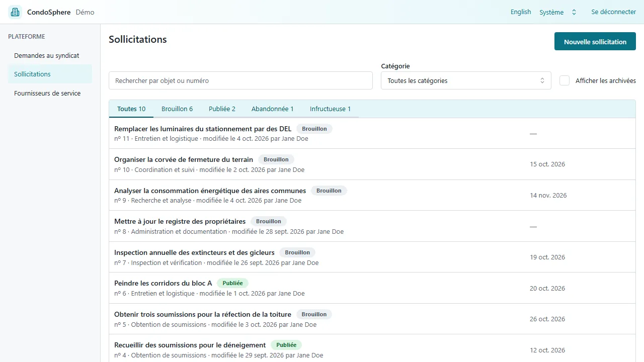This screenshot has width=644, height=362.
Task: Open Recueillir des soumissions pour le déneigement
Action: point(190,345)
